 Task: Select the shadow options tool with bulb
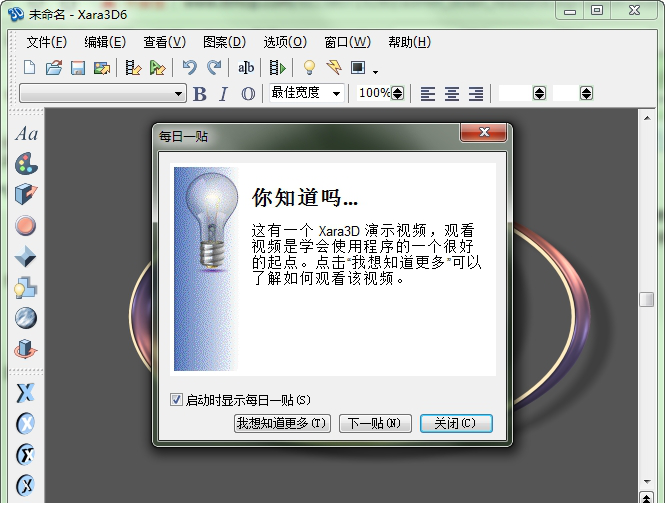(x=25, y=288)
